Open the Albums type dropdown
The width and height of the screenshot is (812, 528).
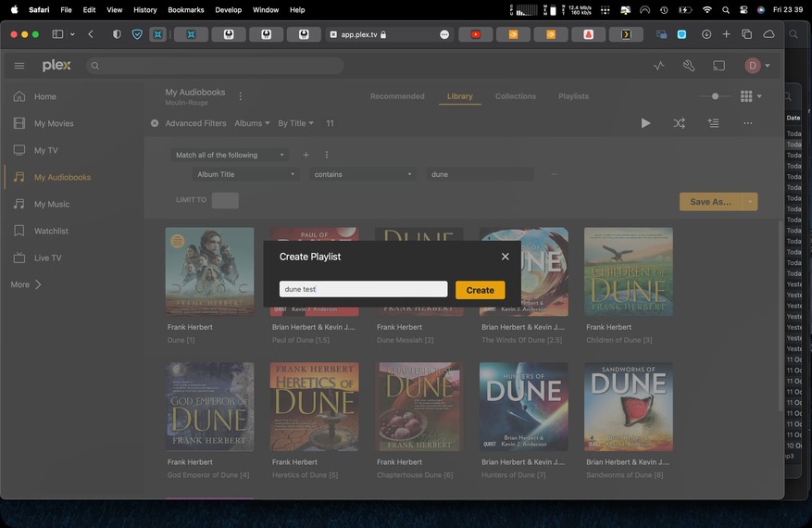[252, 123]
